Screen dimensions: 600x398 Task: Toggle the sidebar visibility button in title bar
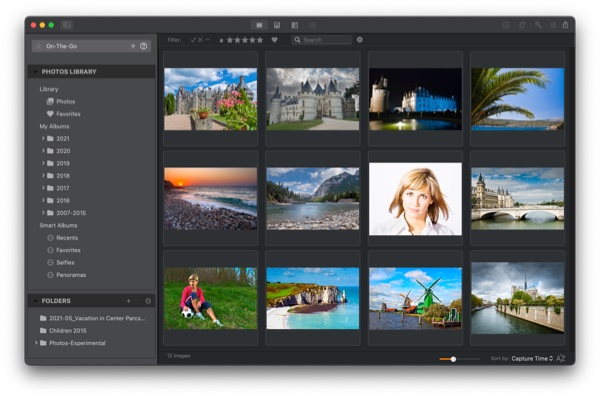coord(67,25)
